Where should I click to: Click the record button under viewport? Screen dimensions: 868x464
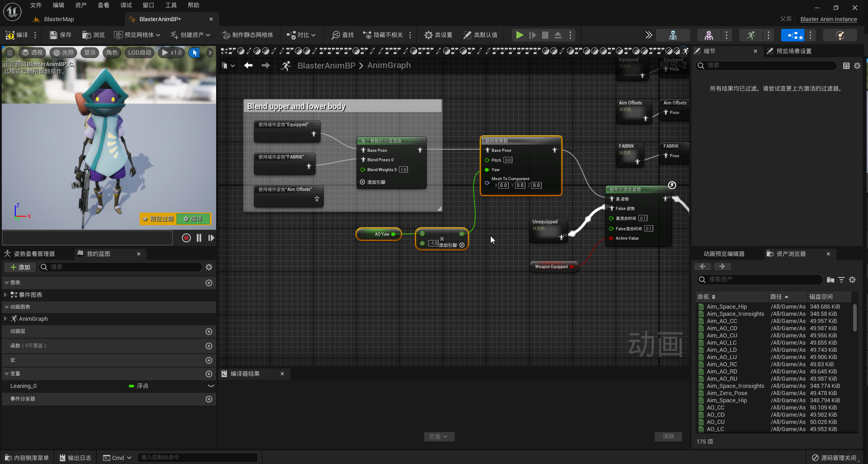(x=186, y=238)
